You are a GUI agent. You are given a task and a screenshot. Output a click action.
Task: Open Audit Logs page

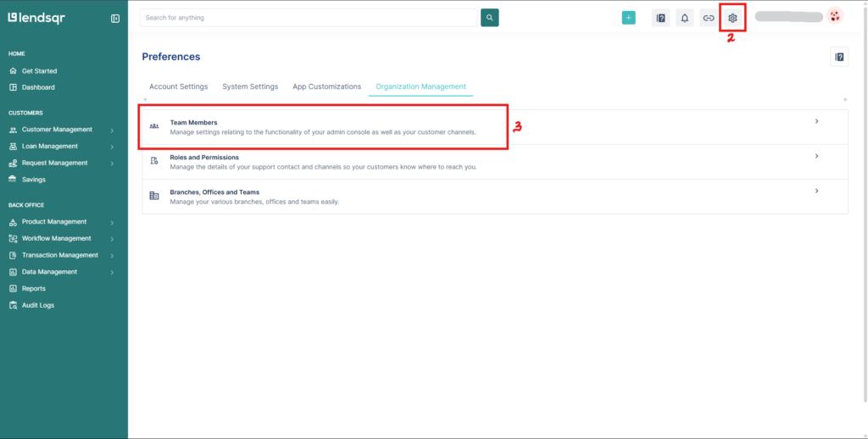38,306
